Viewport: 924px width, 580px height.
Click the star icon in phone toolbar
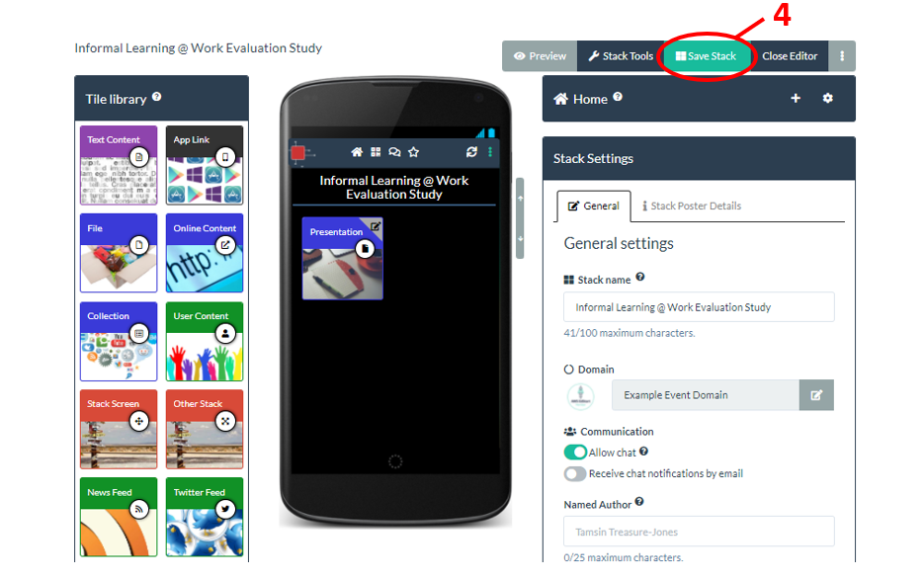coord(414,152)
